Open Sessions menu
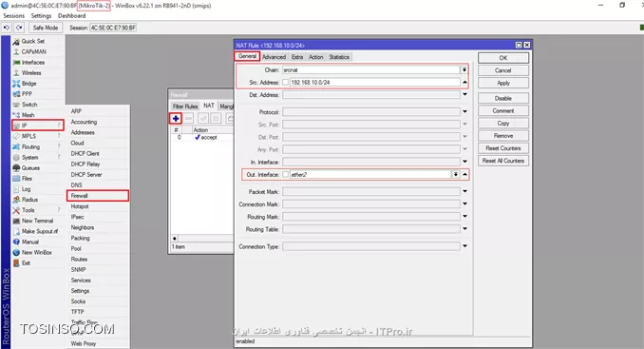 [x=14, y=15]
